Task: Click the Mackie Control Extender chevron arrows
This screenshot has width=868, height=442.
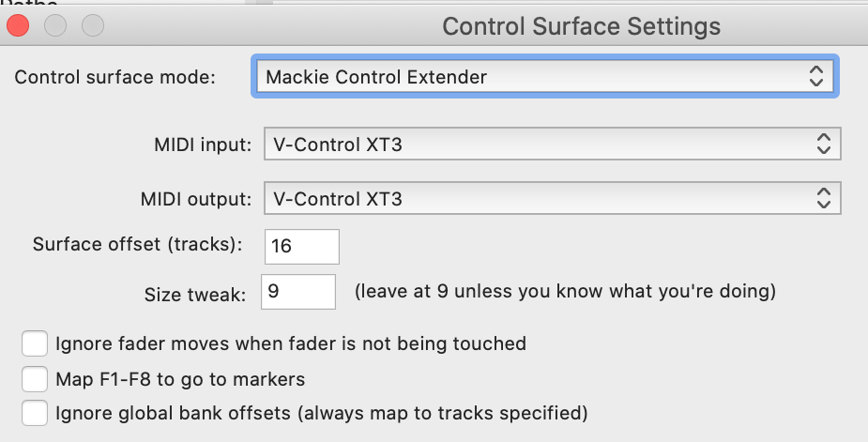Action: click(x=815, y=77)
